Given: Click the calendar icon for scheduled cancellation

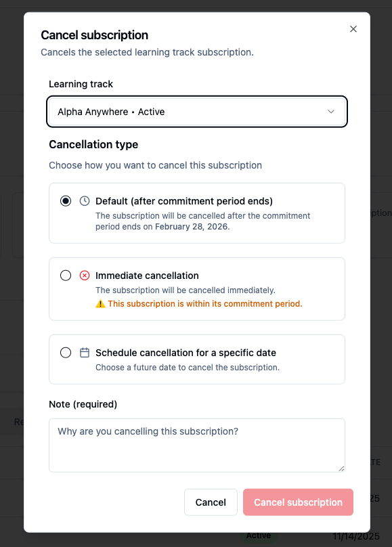Looking at the screenshot, I should click(x=83, y=352).
